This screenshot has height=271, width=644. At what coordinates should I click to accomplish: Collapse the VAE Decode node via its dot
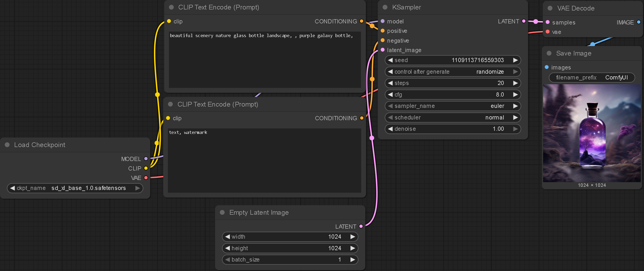[550, 8]
